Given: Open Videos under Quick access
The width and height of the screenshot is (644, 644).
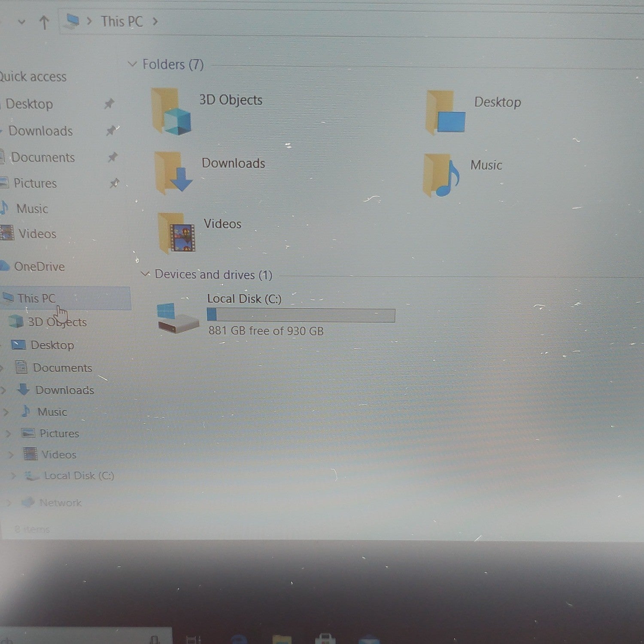Looking at the screenshot, I should (x=37, y=234).
